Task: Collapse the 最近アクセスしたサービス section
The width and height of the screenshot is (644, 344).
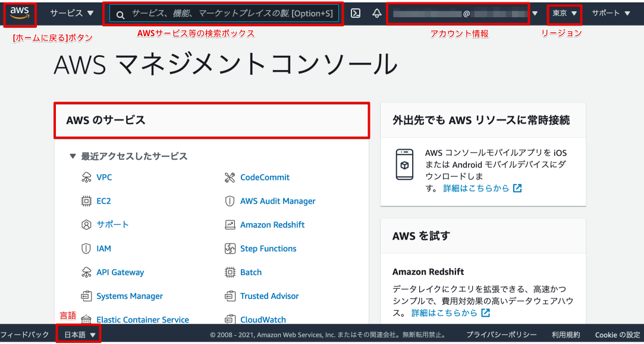Action: [73, 156]
